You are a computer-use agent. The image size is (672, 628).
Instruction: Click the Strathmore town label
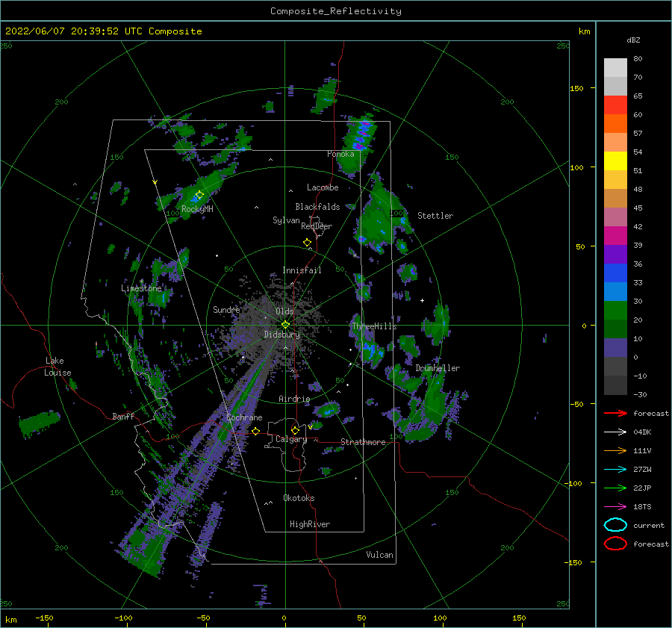pos(363,442)
